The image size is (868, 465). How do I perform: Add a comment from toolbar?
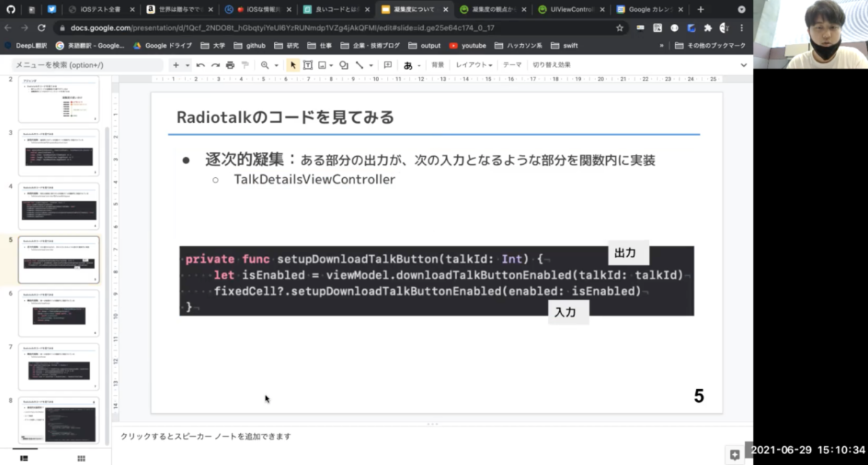click(x=388, y=65)
